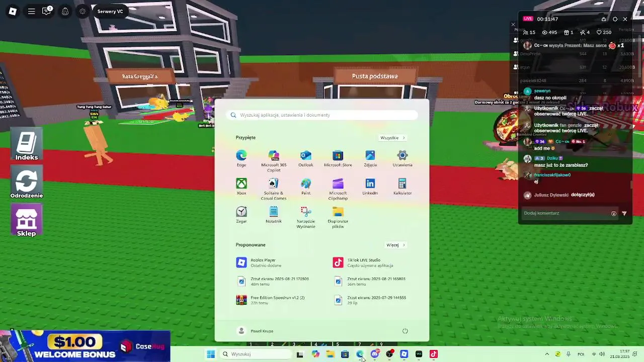Open Paweł Krupa user account menu
Screen dimensions: 644x362
tap(256, 331)
